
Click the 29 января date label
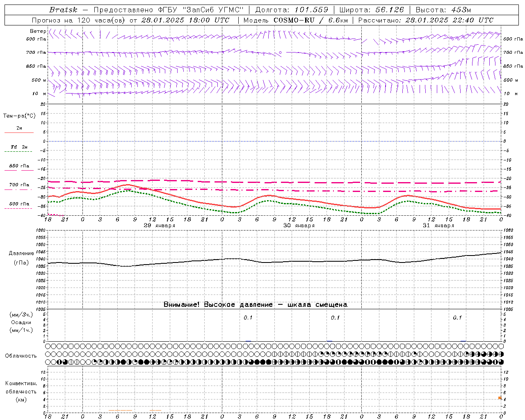point(160,226)
